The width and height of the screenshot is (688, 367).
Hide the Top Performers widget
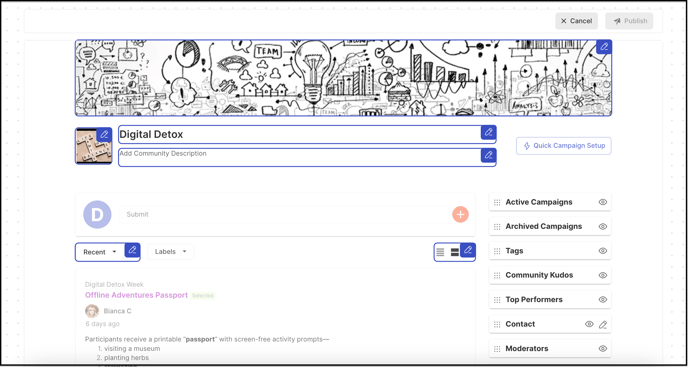(603, 300)
